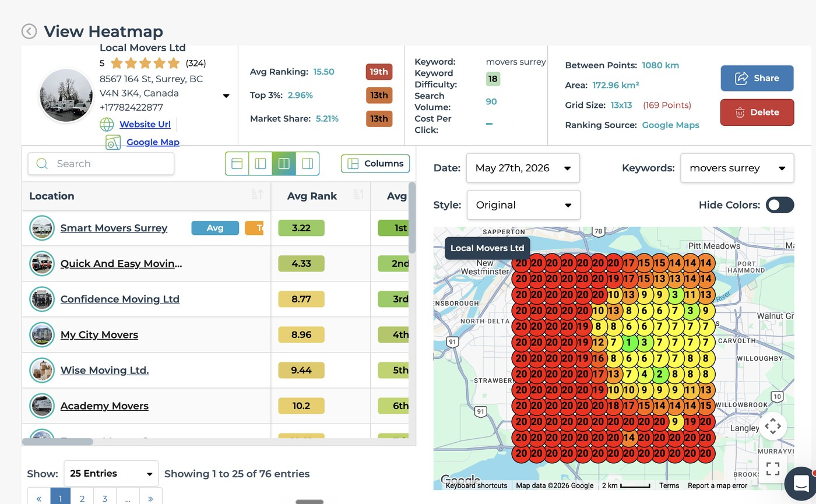
Task: Open Confidence Moving Ltd link
Action: point(120,299)
